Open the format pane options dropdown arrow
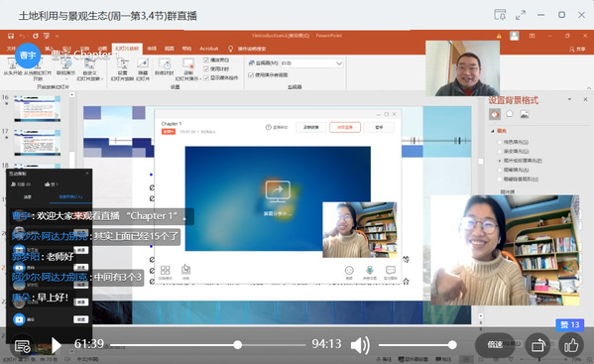 tap(569, 99)
